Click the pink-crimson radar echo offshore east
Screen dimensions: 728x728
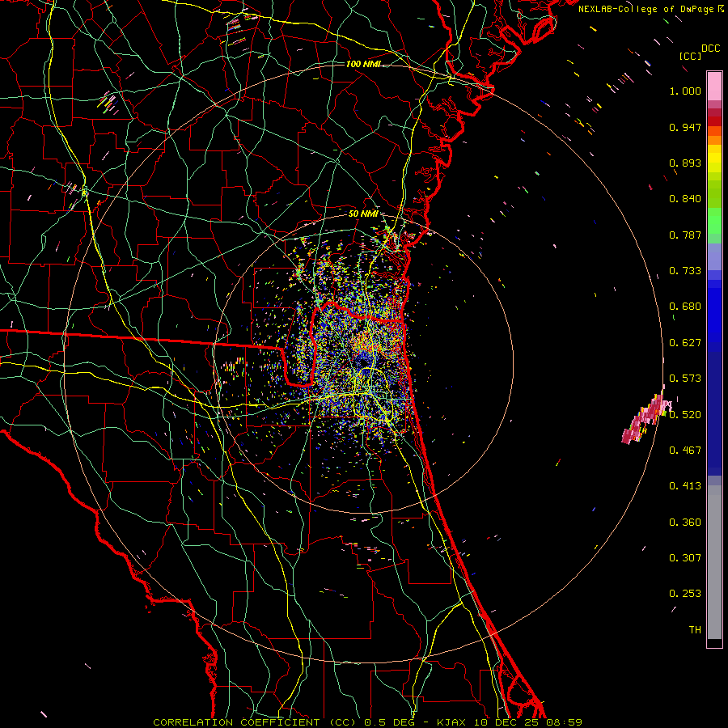(645, 418)
